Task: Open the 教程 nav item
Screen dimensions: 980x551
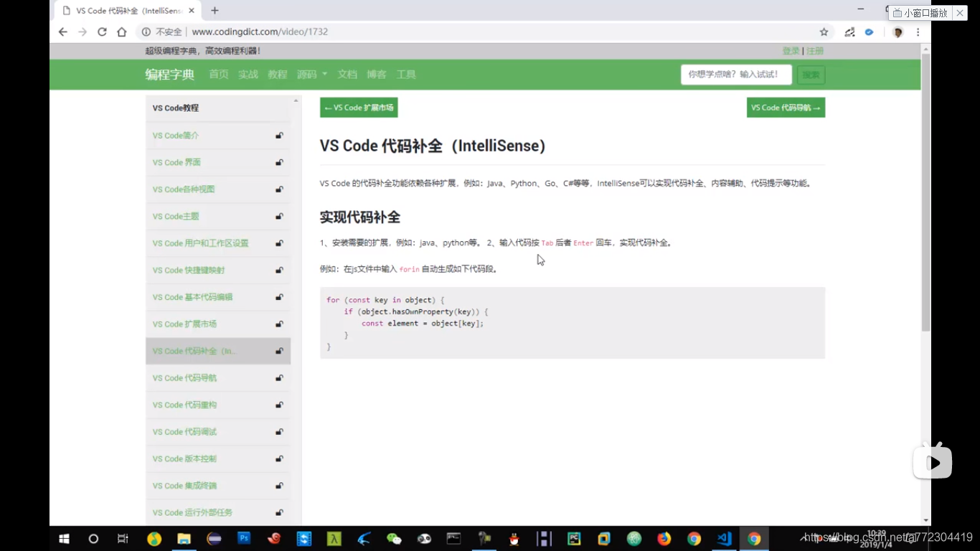Action: [278, 75]
